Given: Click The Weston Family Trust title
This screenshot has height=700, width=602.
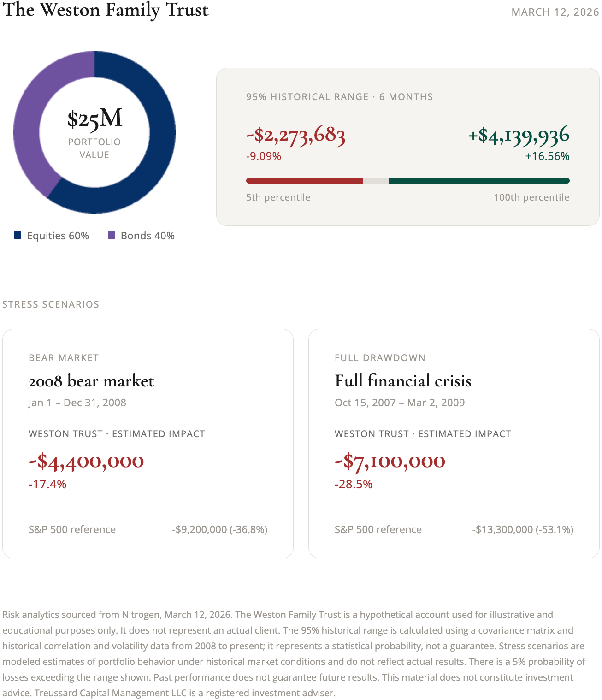Looking at the screenshot, I should [x=106, y=10].
